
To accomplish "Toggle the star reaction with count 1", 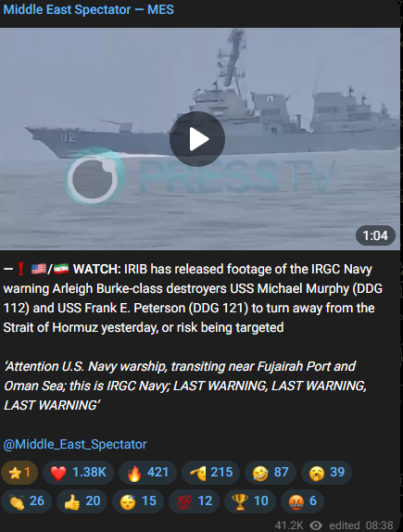I will pos(19,473).
